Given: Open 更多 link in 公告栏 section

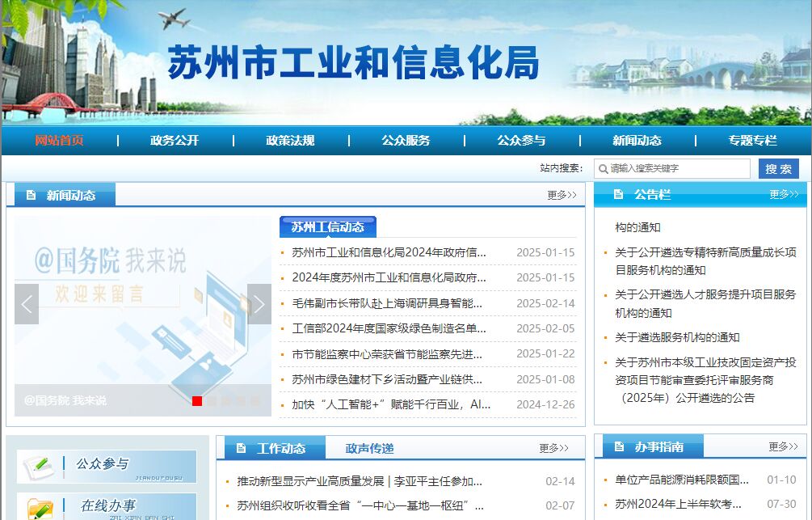Looking at the screenshot, I should coord(784,194).
